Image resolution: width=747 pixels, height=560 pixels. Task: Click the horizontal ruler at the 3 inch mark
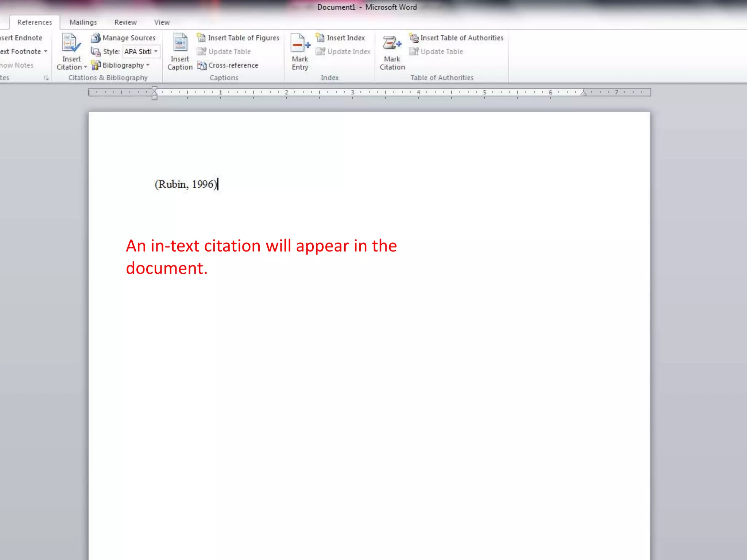tap(352, 92)
